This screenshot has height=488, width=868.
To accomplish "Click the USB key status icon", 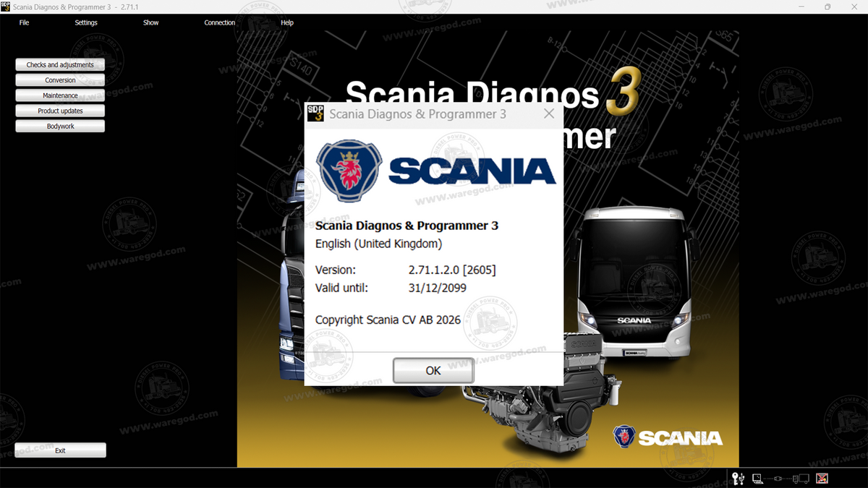I will [739, 478].
